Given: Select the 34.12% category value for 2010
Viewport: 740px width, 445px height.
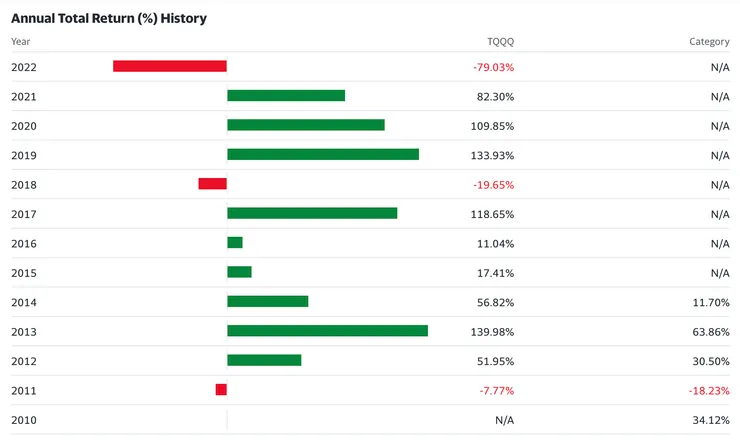Looking at the screenshot, I should (709, 420).
